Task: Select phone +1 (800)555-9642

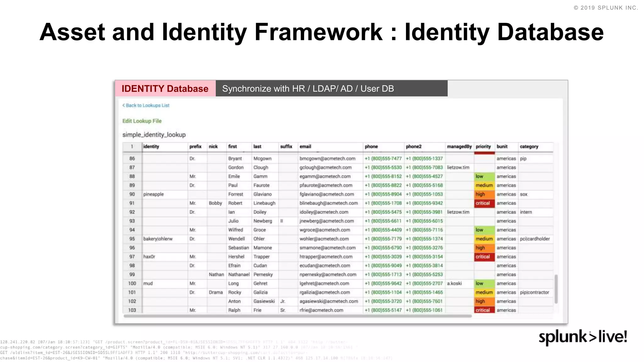Action: tap(384, 283)
